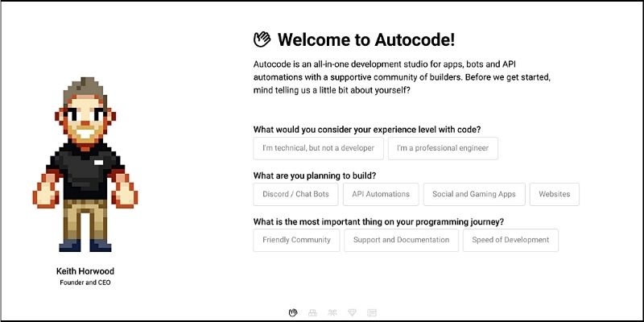Choose 'I'm technical, but not a developer'

pos(318,148)
